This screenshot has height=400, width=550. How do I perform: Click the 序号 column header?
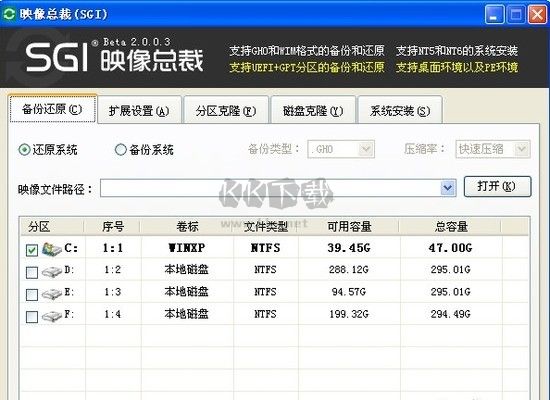pyautogui.click(x=113, y=226)
